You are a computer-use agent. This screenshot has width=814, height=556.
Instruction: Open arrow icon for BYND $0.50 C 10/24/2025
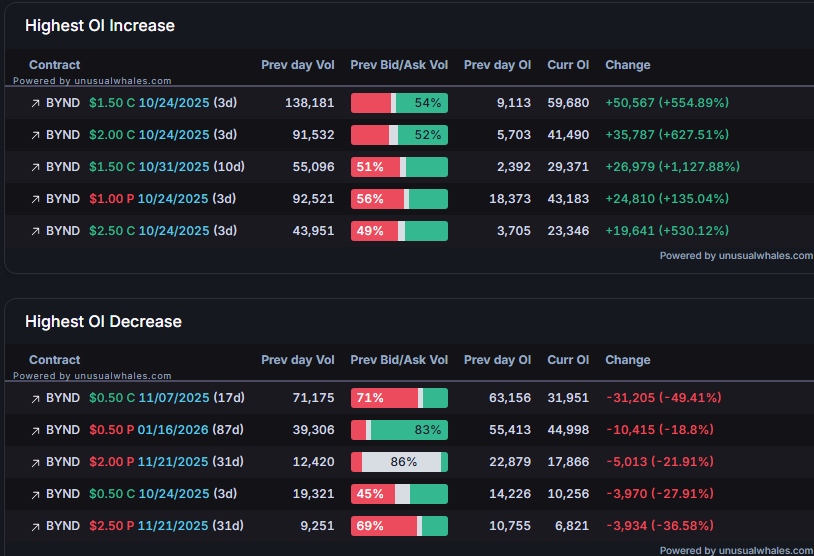(x=35, y=495)
